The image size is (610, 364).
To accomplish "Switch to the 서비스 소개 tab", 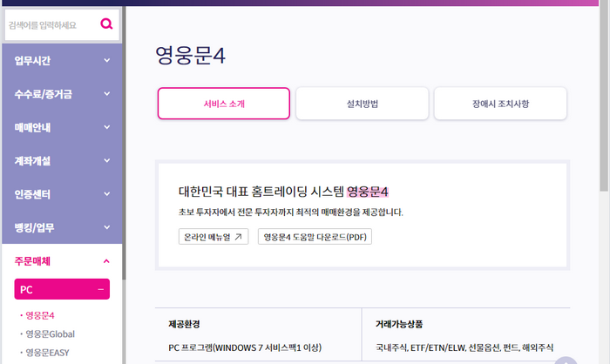I will (x=224, y=104).
